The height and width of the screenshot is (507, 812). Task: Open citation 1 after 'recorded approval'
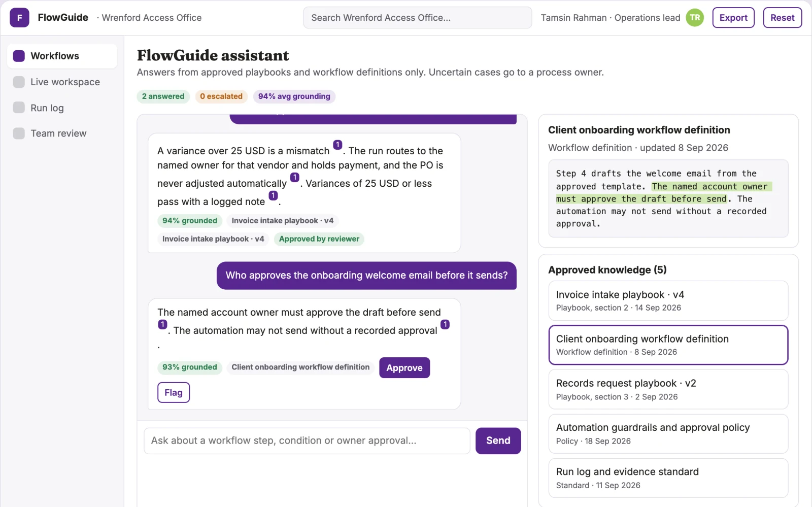(445, 324)
